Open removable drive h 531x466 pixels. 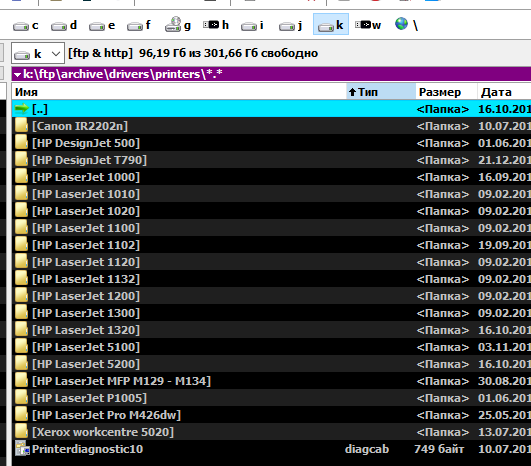click(x=216, y=25)
